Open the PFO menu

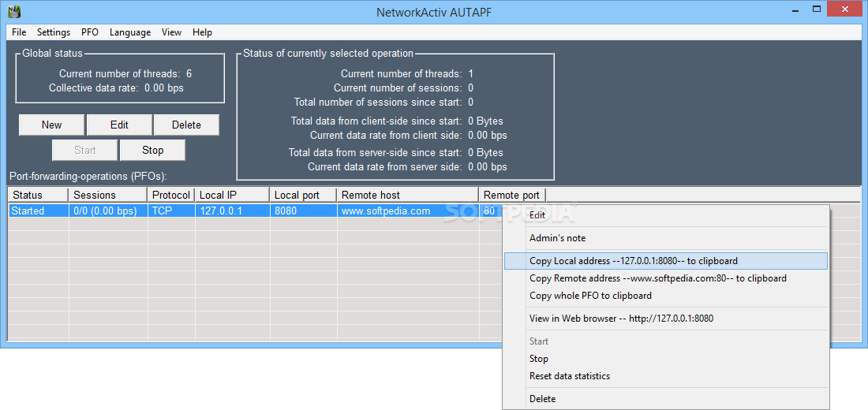coord(90,32)
